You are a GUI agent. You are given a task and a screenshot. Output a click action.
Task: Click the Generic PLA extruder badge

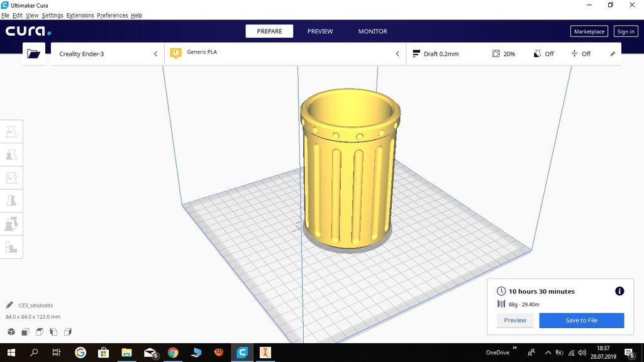coord(176,53)
